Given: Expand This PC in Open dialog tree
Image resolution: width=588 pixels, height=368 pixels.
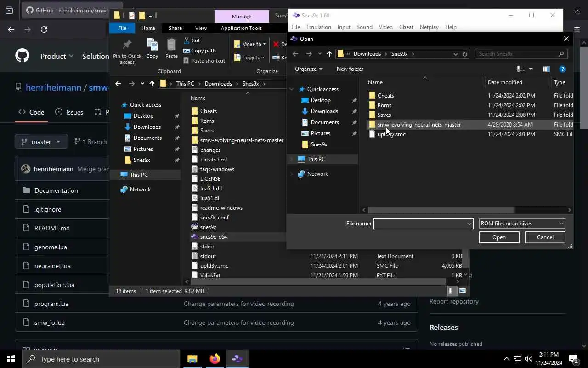Looking at the screenshot, I should [291, 159].
